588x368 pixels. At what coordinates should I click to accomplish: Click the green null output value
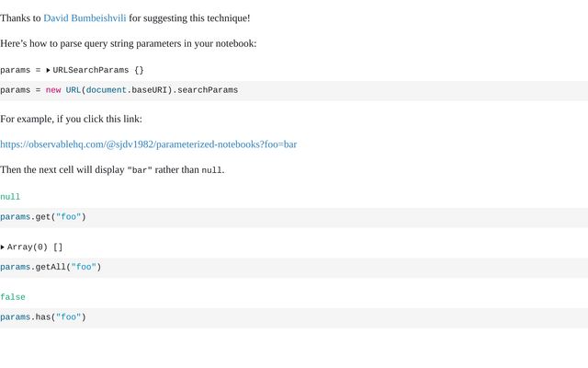10,197
